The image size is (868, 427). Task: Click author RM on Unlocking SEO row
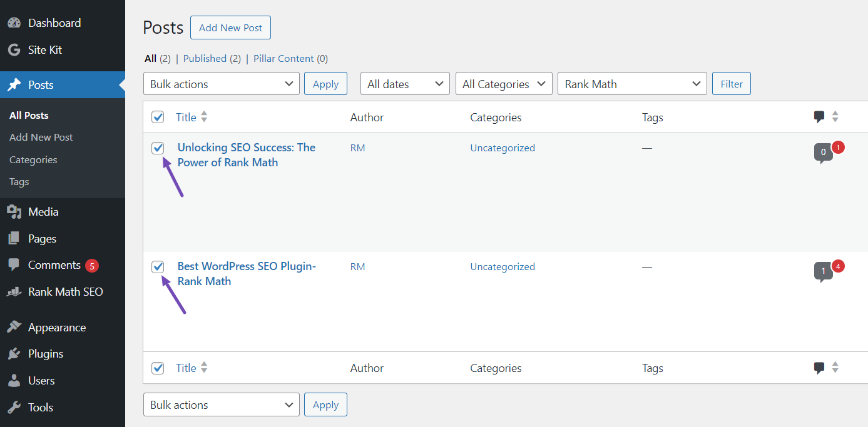(x=357, y=148)
